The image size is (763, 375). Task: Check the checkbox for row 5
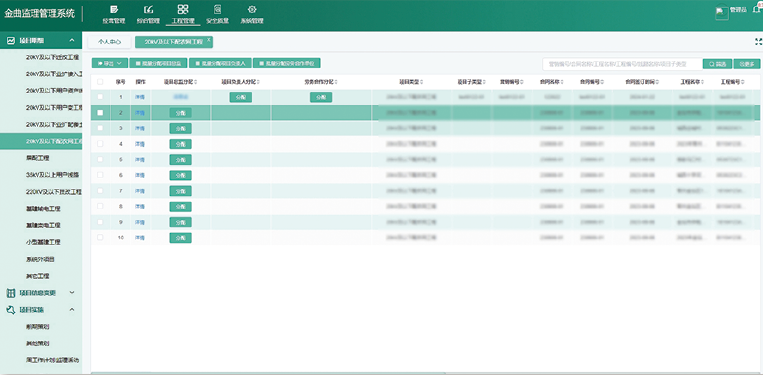(100, 159)
